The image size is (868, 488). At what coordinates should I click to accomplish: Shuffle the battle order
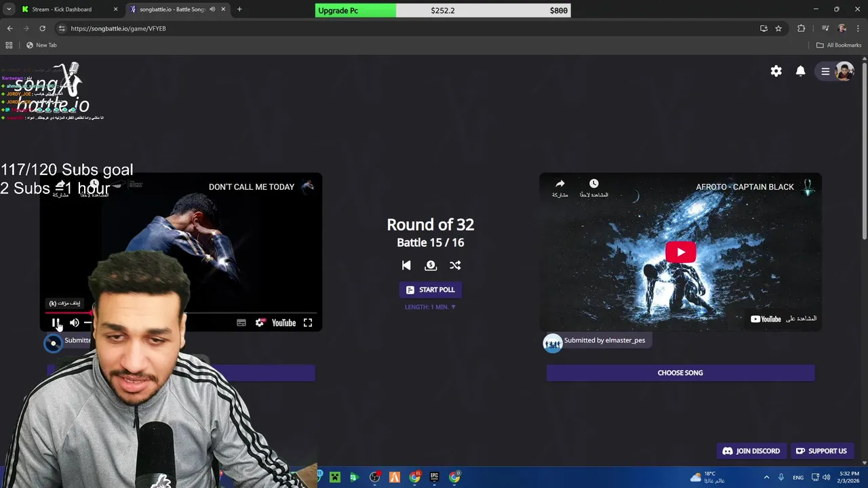coord(455,265)
